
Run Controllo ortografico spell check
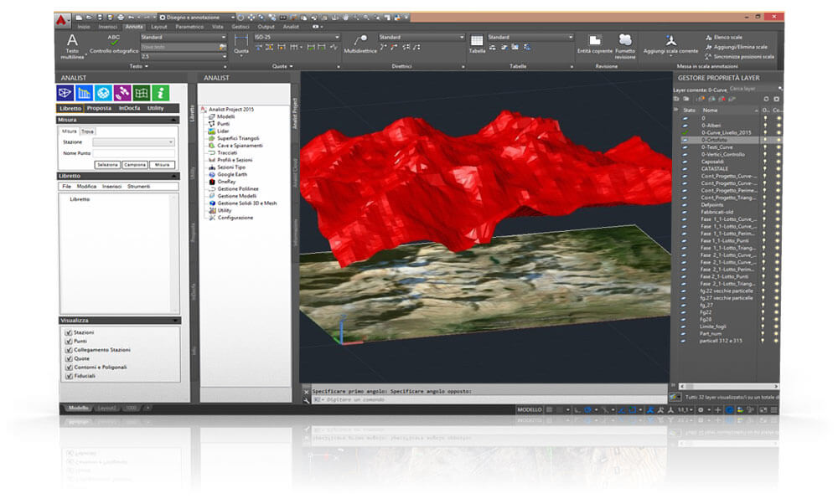pyautogui.click(x=114, y=44)
